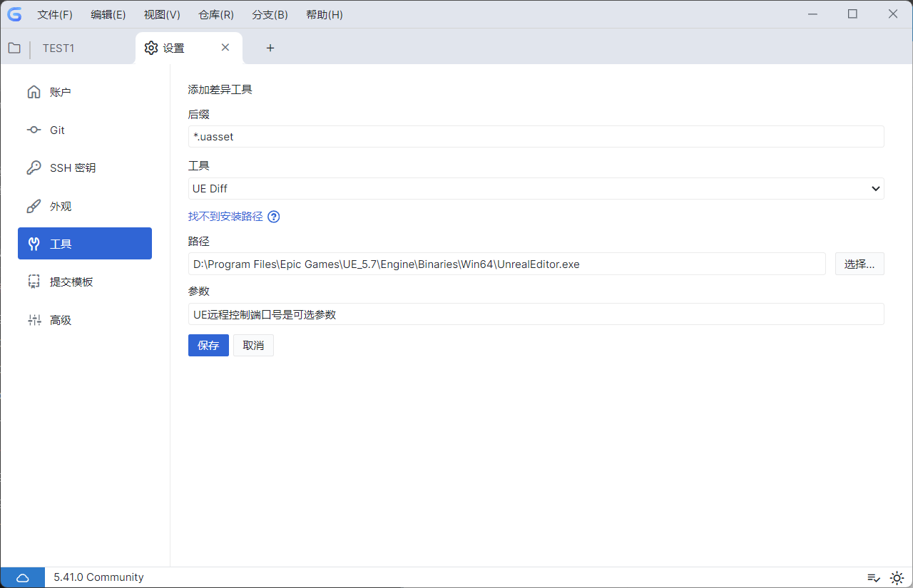Open a new tab with the plus button
Screen dimensions: 913x588
click(x=270, y=48)
